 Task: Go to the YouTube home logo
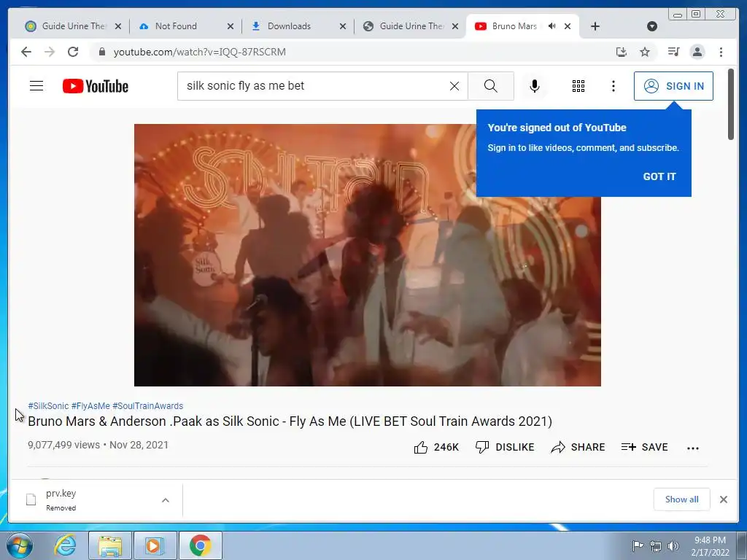[96, 86]
